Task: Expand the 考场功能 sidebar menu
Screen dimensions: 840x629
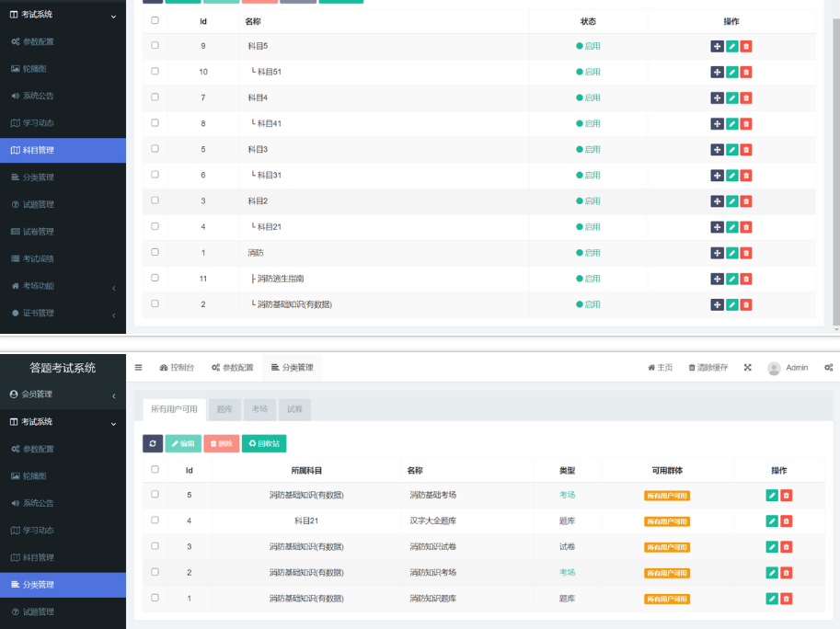Action: 63,286
